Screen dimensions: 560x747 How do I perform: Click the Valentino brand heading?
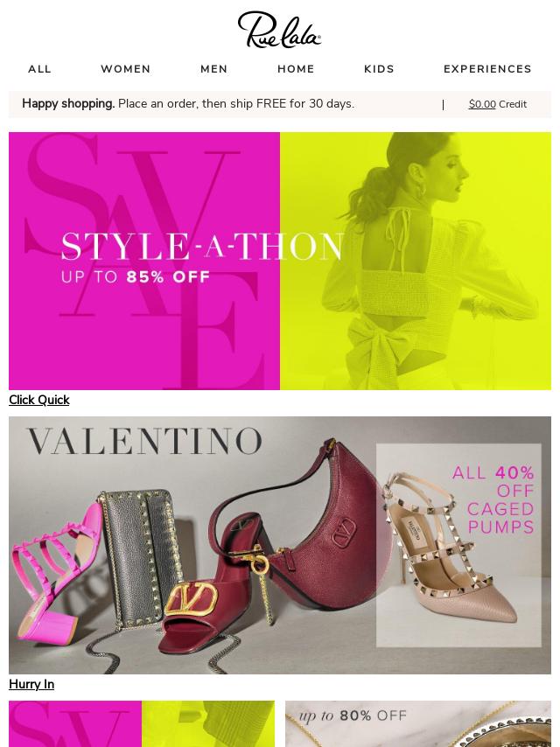[144, 442]
